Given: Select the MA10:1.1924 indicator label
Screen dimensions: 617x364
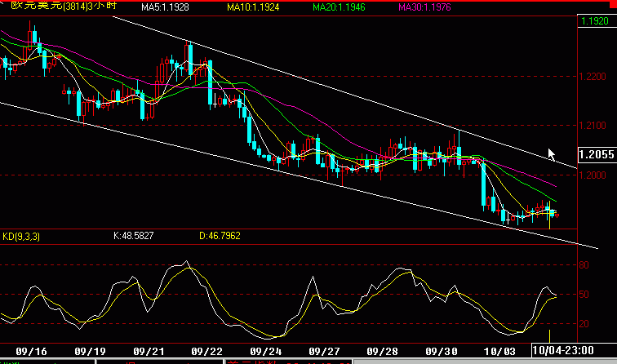Looking at the screenshot, I should pos(253,7).
